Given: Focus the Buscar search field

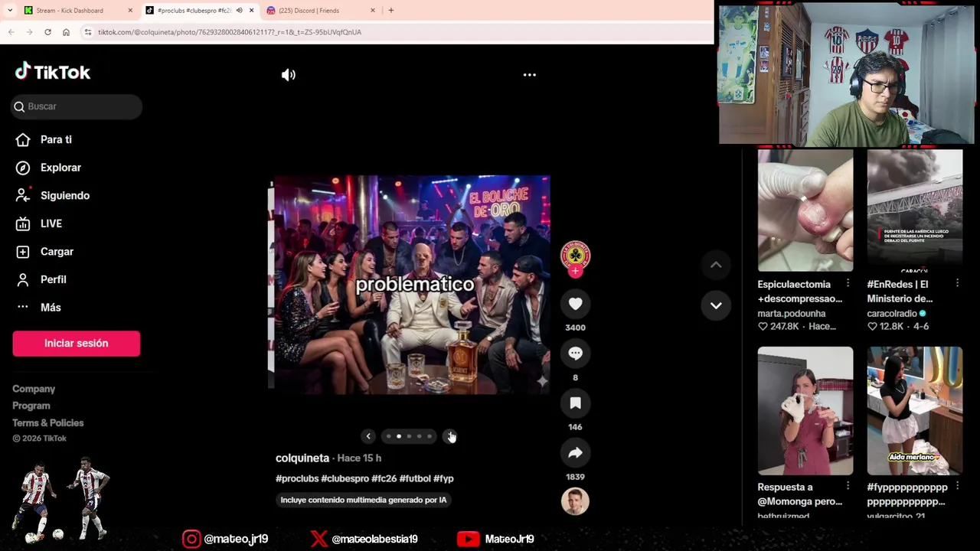Looking at the screenshot, I should pyautogui.click(x=77, y=106).
